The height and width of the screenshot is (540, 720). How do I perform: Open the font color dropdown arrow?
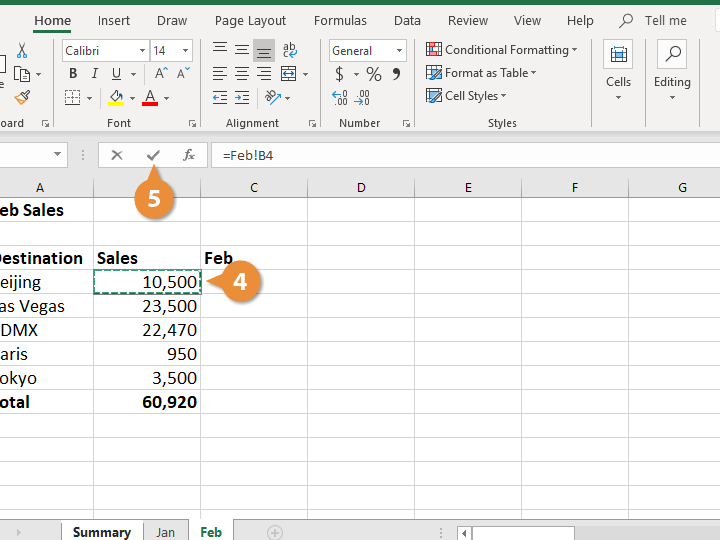166,98
